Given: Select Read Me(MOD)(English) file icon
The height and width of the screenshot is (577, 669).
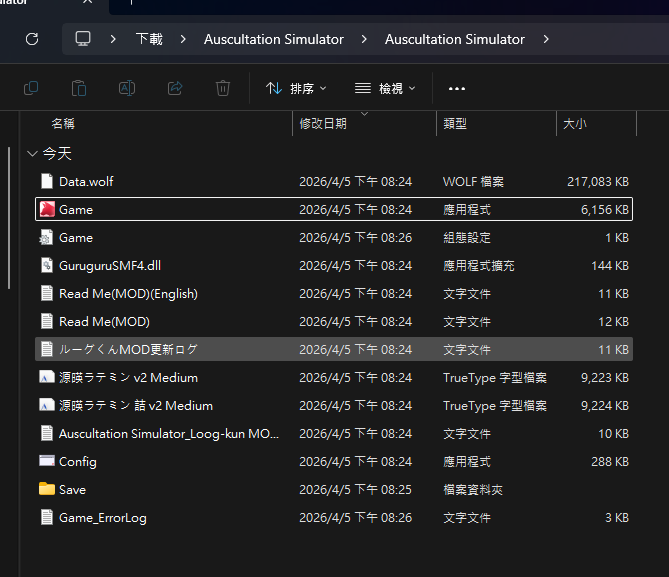Looking at the screenshot, I should point(47,294).
